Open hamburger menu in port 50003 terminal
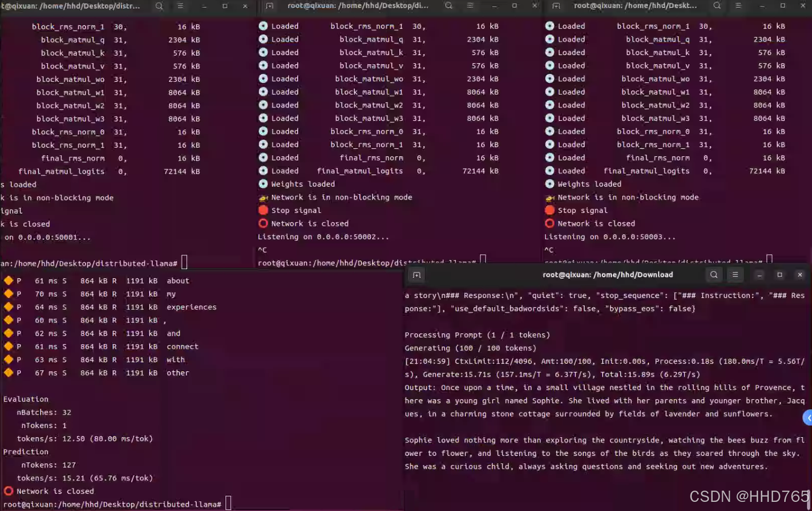 coord(738,5)
